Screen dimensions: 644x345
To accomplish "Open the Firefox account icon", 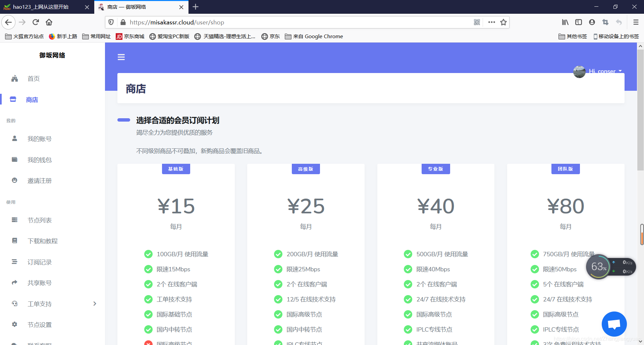I will click(x=592, y=22).
